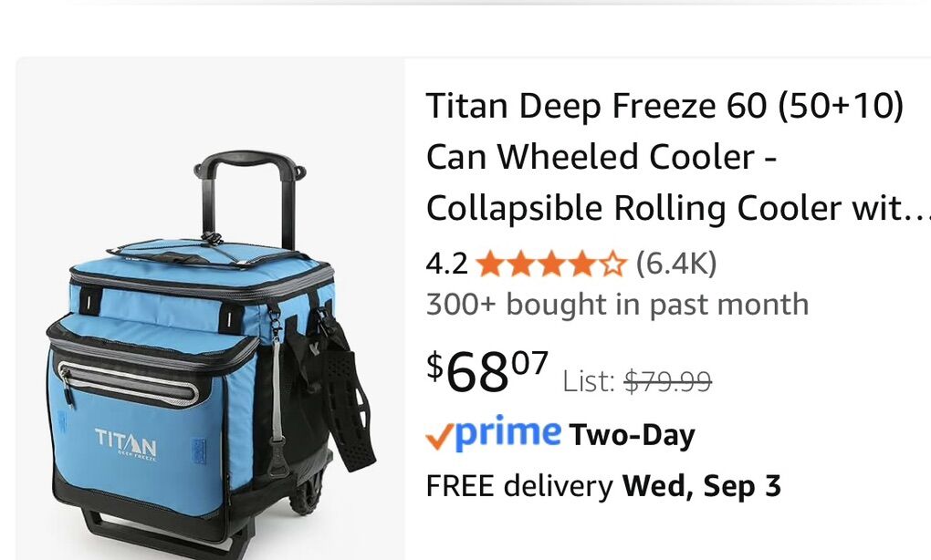Click the FREE delivery text

(519, 486)
